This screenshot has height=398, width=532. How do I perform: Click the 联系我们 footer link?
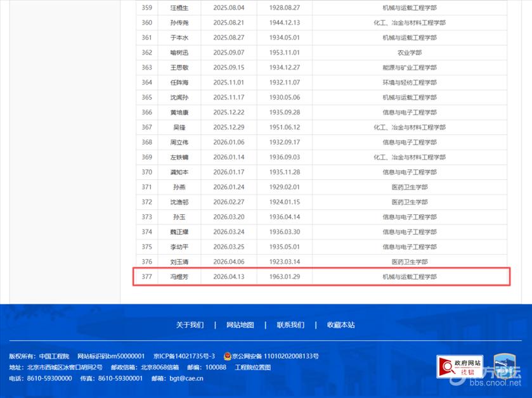pos(290,324)
